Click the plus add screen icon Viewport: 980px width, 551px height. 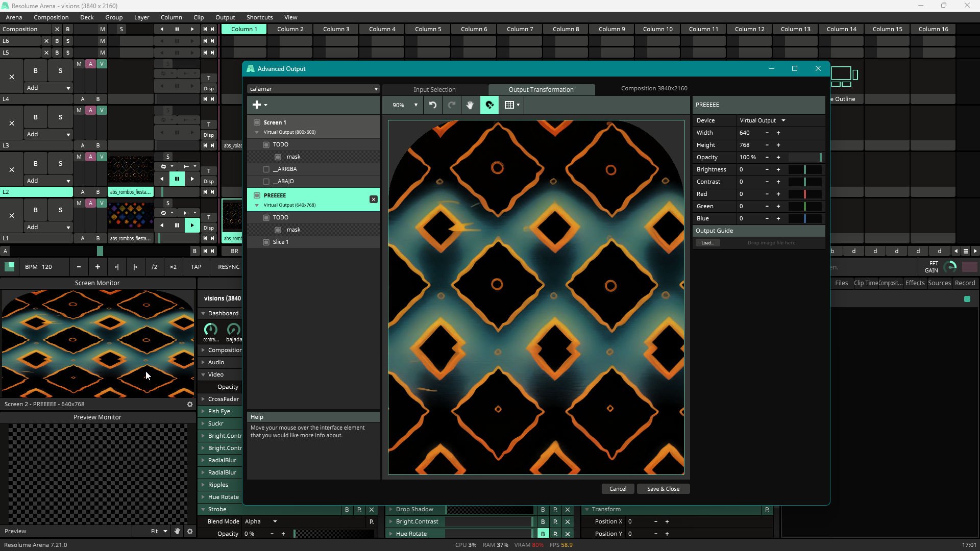257,105
